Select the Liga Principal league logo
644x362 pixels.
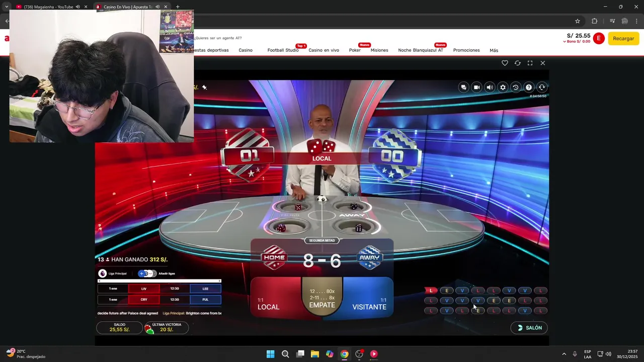tap(103, 274)
